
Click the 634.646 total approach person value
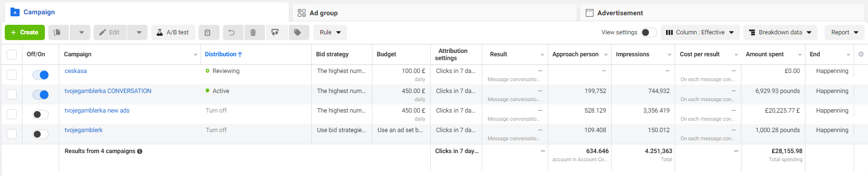(x=597, y=151)
